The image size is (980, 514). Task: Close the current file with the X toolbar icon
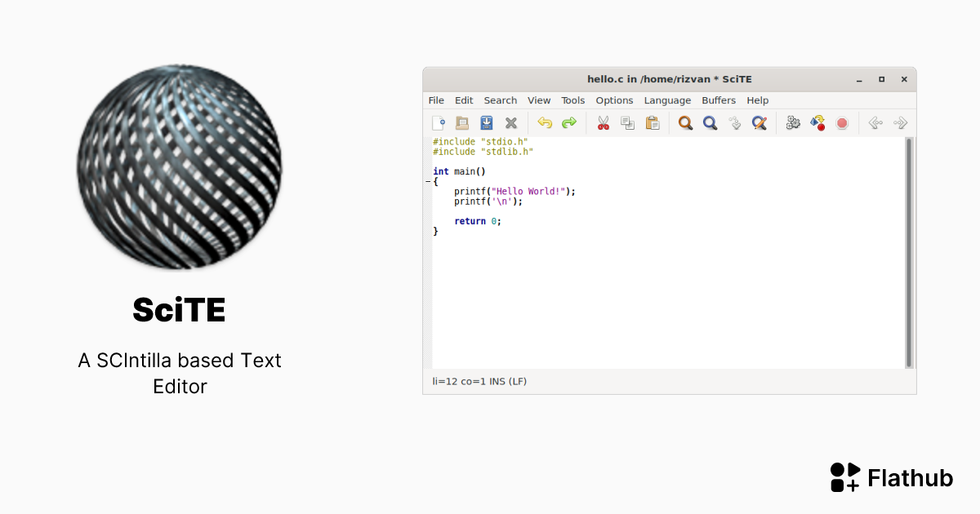511,123
